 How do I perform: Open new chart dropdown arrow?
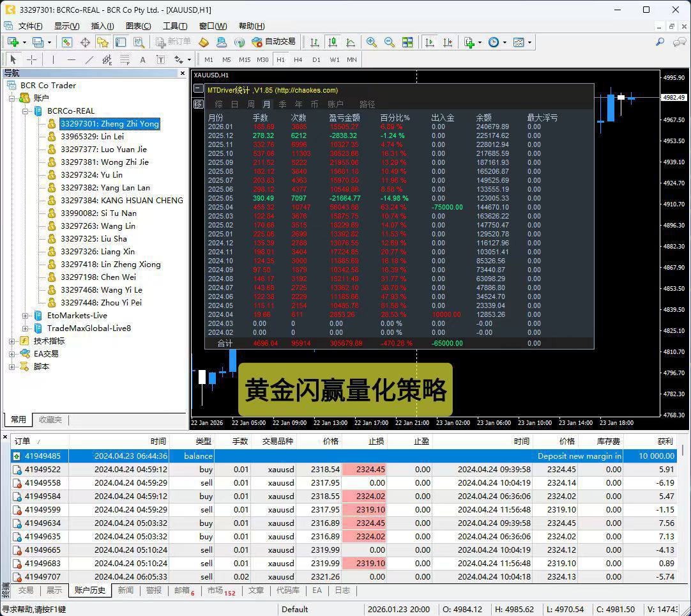coord(25,43)
